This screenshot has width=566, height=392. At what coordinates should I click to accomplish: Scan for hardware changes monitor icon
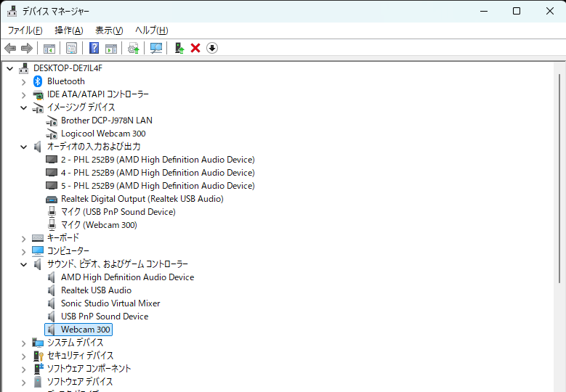tap(156, 48)
